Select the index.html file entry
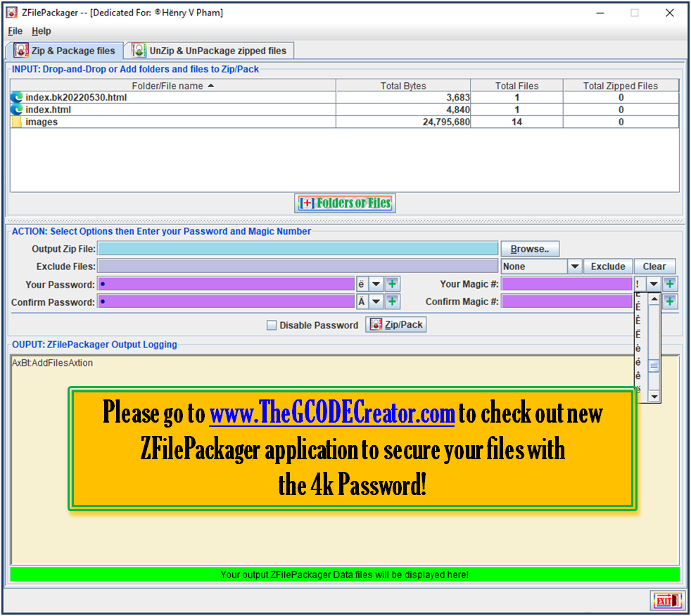Viewport: 691px width, 616px height. (48, 110)
